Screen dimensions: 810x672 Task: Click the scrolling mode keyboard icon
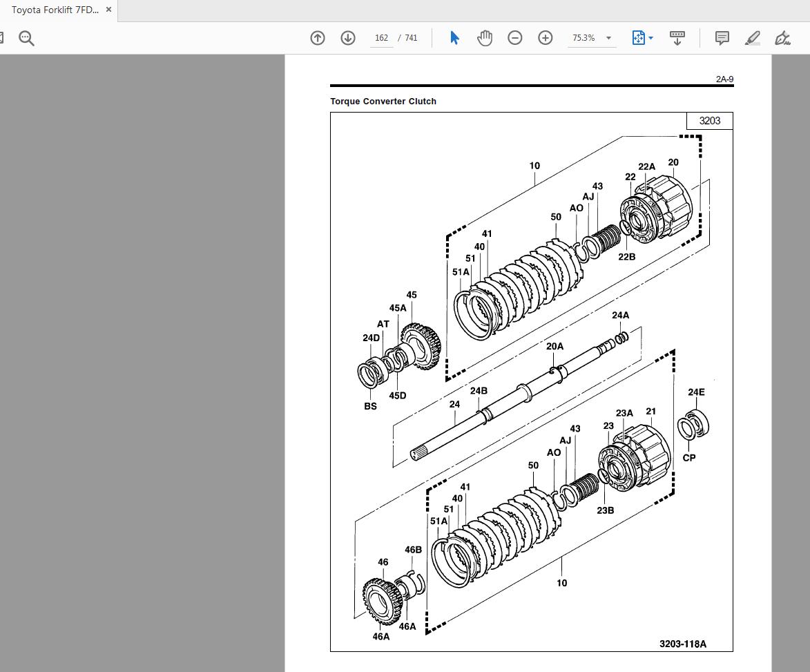point(677,38)
